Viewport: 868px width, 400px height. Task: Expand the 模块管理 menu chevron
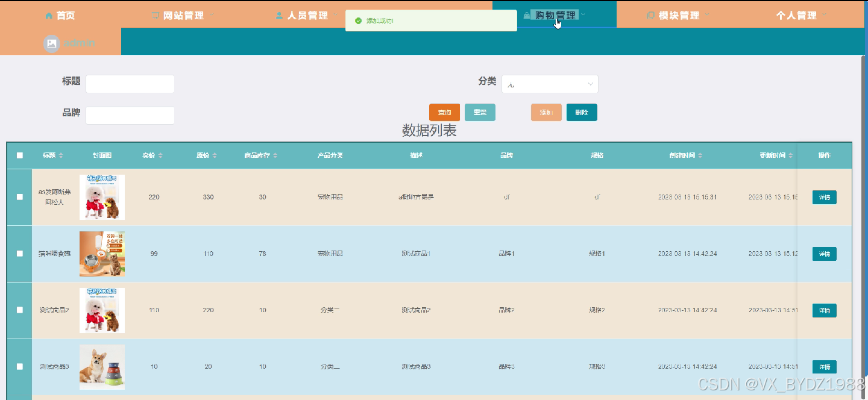(707, 15)
